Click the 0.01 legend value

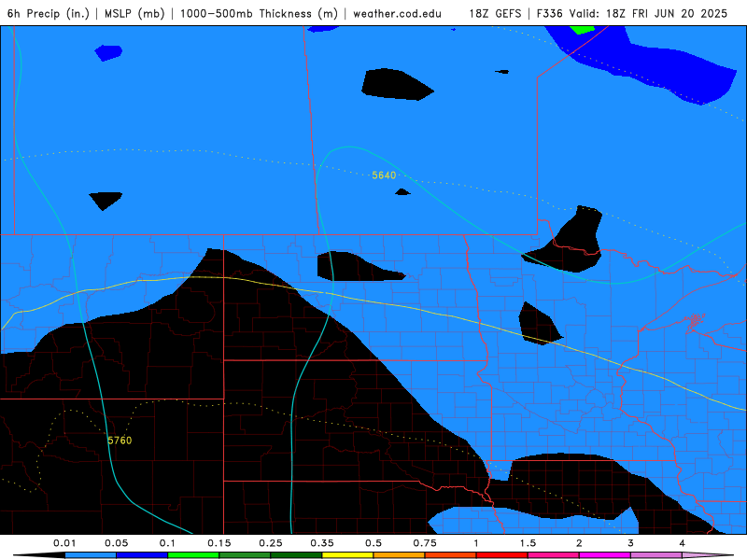[x=64, y=543]
